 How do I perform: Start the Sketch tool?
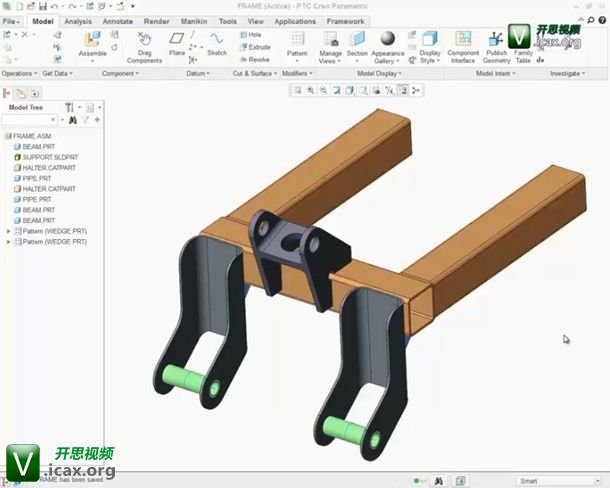tap(217, 44)
